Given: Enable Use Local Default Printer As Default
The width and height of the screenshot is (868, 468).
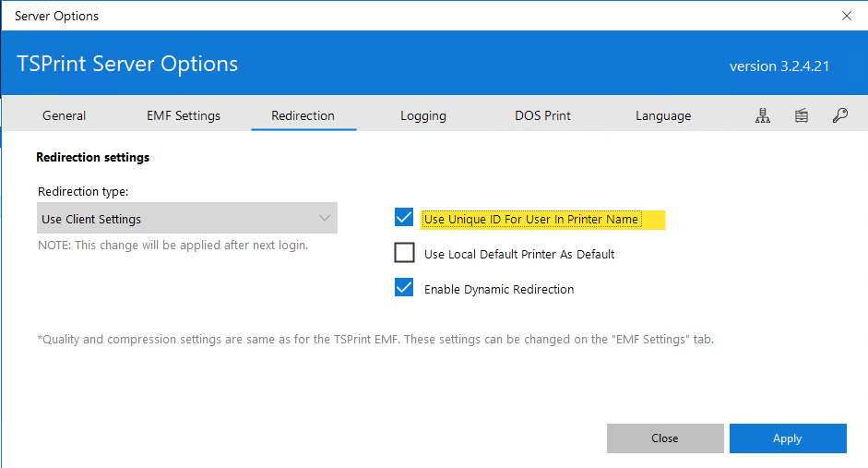Looking at the screenshot, I should 404,253.
